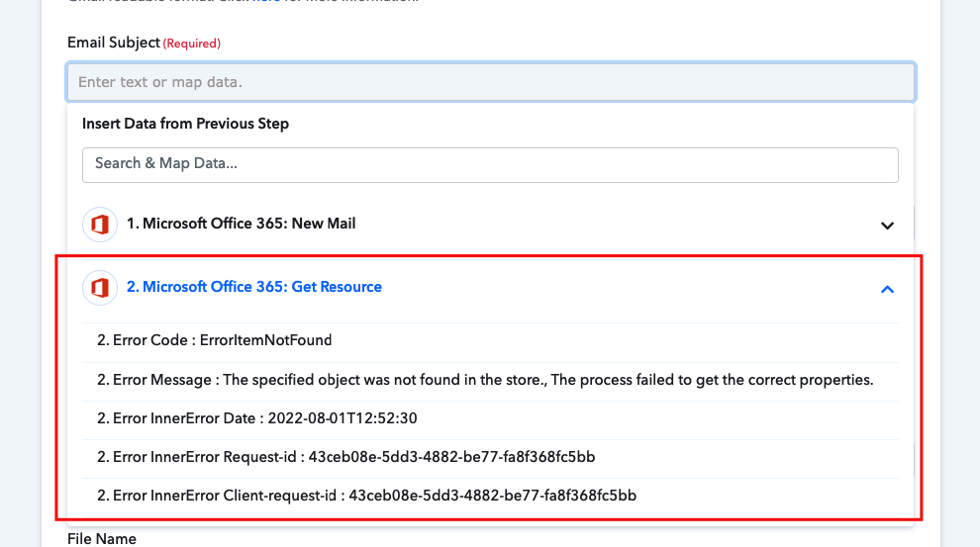Click Office icon beside New Mail step
Image resolution: width=980 pixels, height=547 pixels.
100,225
